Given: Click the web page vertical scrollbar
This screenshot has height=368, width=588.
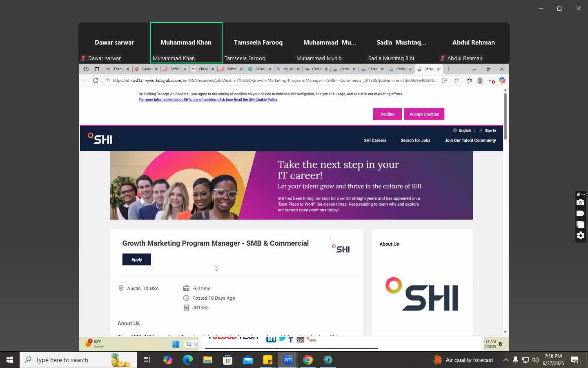Looking at the screenshot, I should pos(506,117).
